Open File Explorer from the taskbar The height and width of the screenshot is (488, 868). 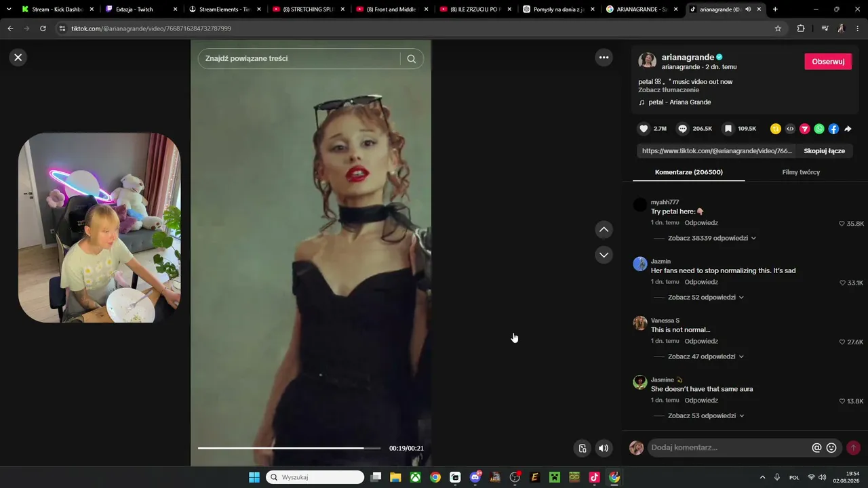click(395, 477)
